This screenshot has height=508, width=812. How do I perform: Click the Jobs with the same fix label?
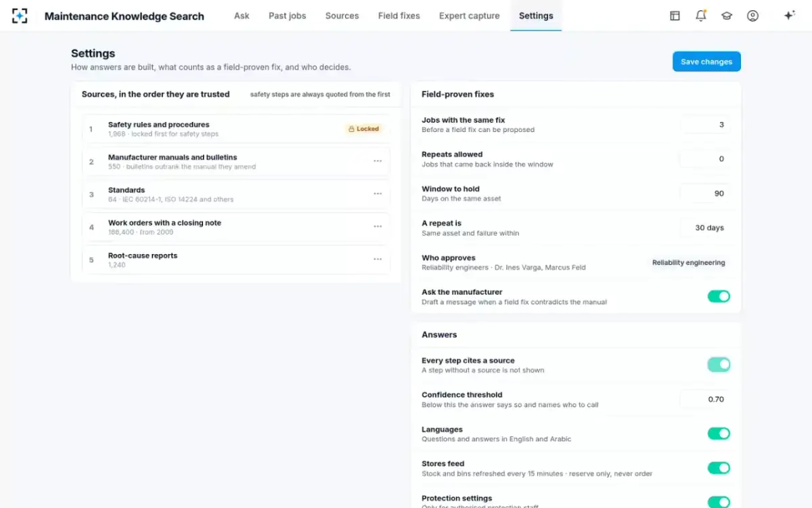coord(464,120)
